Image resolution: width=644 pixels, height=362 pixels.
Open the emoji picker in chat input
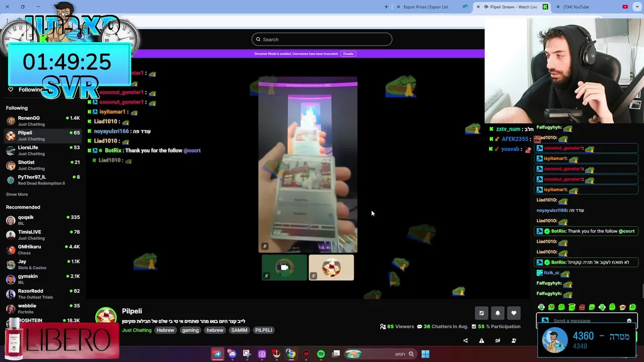tap(629, 321)
